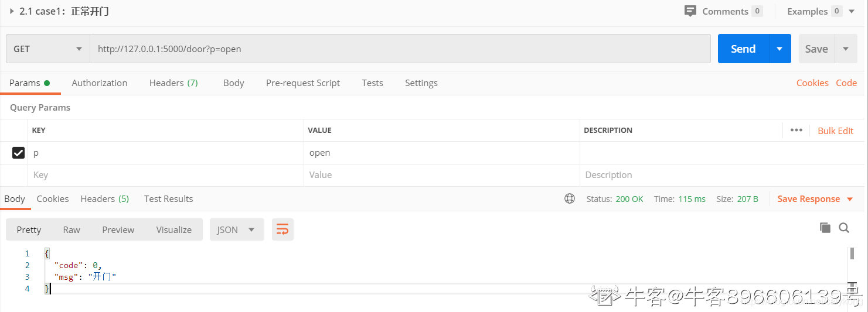Viewport: 868px width, 312px height.
Task: Open the Pre-request Script tab
Action: [x=303, y=83]
